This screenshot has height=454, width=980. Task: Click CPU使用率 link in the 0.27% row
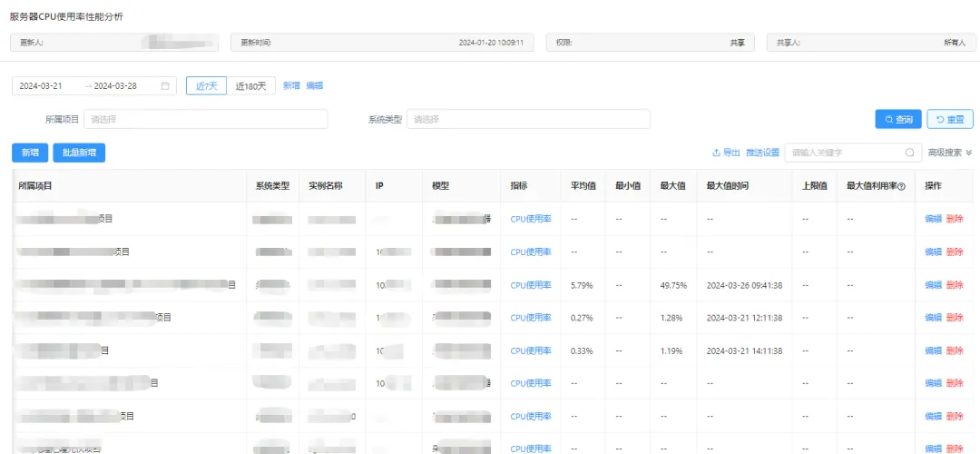[x=531, y=318]
